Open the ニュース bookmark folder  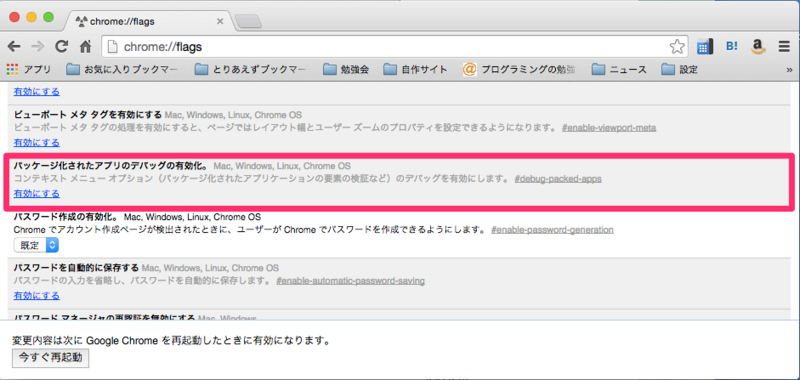[x=619, y=69]
